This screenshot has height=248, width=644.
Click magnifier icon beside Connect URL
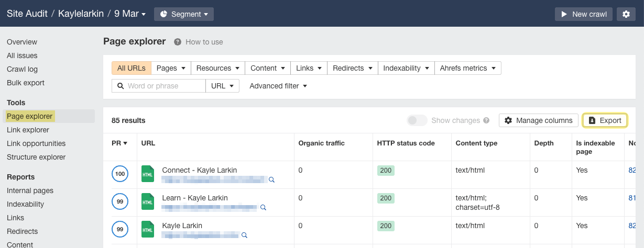click(x=271, y=179)
